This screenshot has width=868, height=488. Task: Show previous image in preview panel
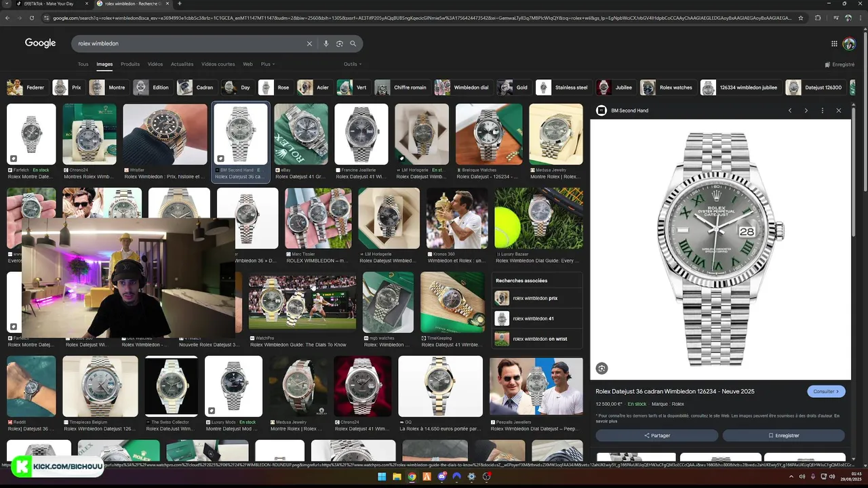[x=790, y=110]
